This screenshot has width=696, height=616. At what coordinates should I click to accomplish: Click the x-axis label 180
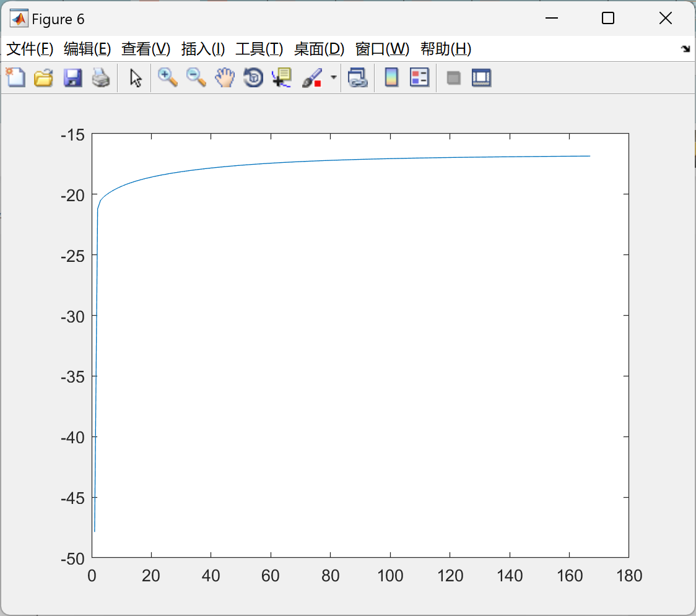[x=629, y=576]
